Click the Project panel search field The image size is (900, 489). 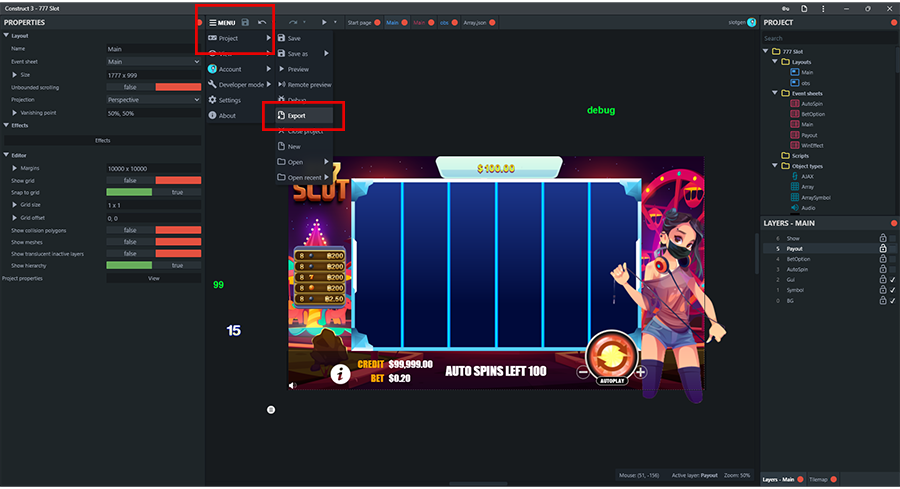(x=829, y=38)
